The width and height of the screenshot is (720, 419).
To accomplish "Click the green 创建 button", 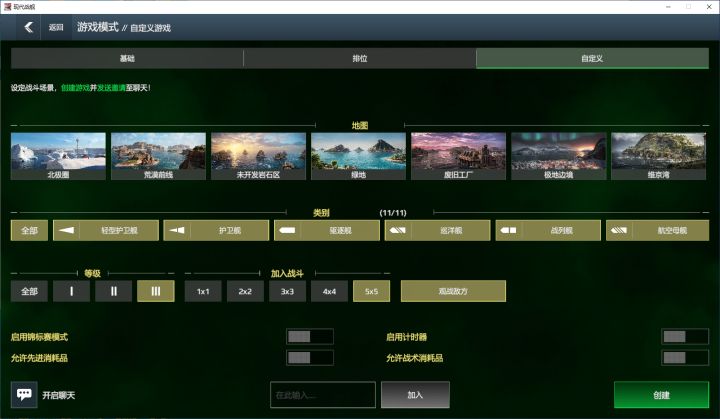I will point(661,395).
